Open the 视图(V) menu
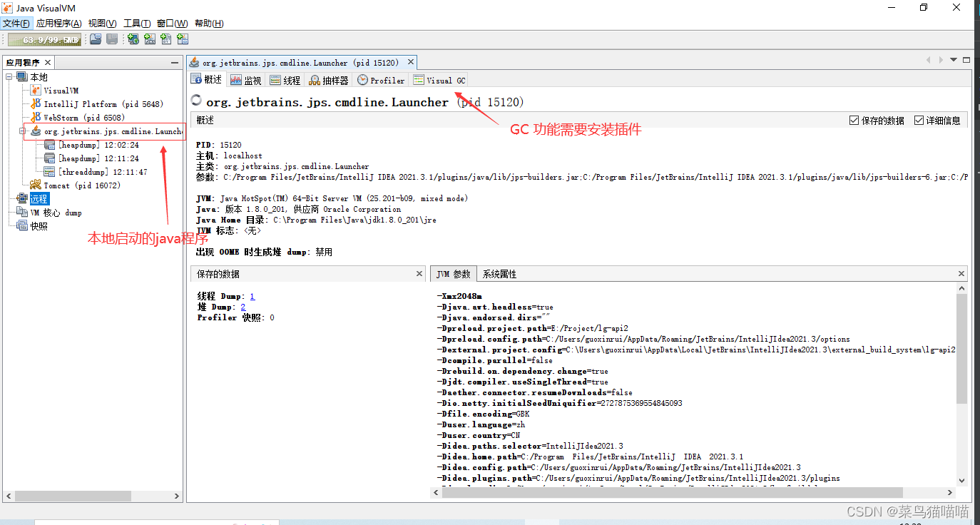 tap(103, 24)
